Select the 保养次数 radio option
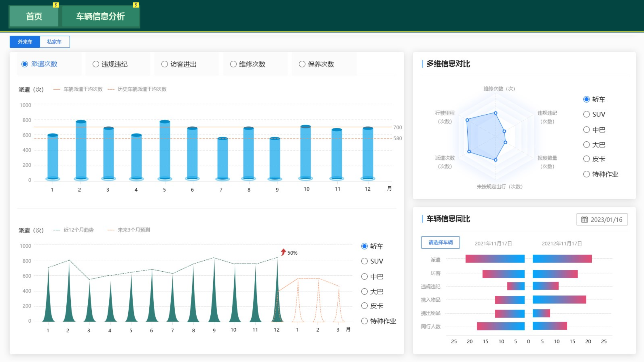Viewport: 644px width, 362px height. click(x=316, y=64)
